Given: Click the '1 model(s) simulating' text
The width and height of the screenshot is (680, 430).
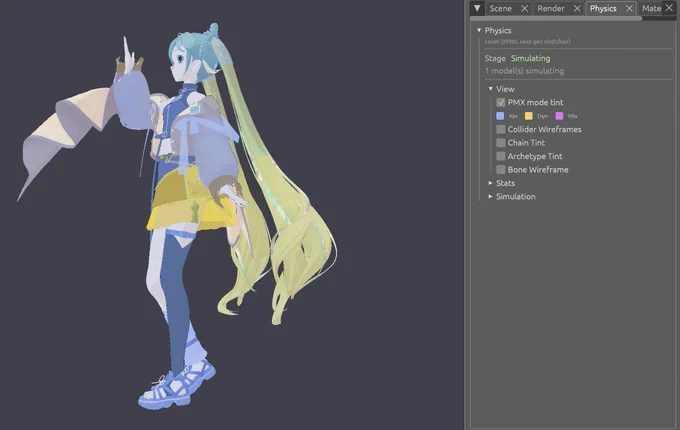Looking at the screenshot, I should click(x=524, y=71).
